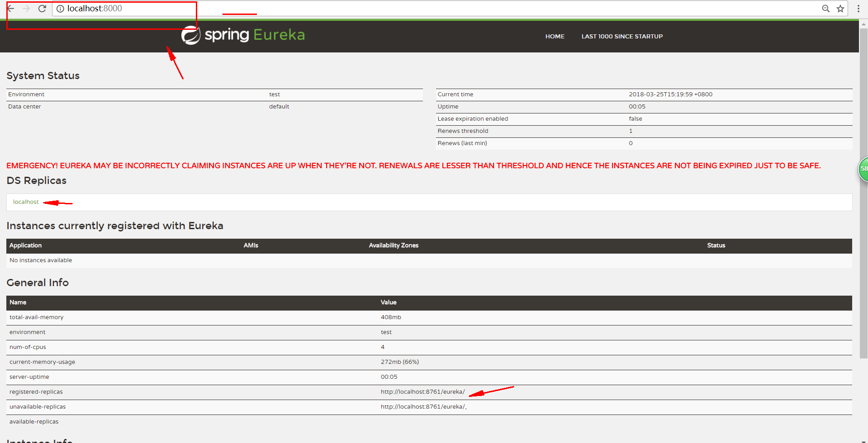The height and width of the screenshot is (443, 868).
Task: Select the red EMERGENCY warning message
Action: coord(413,166)
